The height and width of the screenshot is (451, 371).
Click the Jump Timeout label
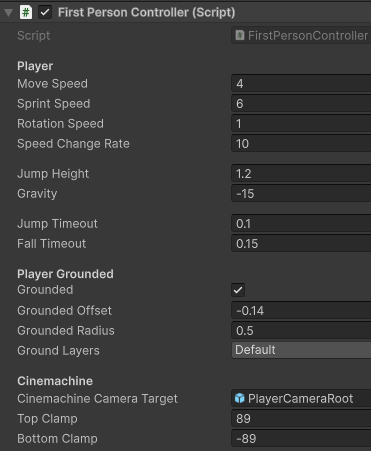point(57,224)
